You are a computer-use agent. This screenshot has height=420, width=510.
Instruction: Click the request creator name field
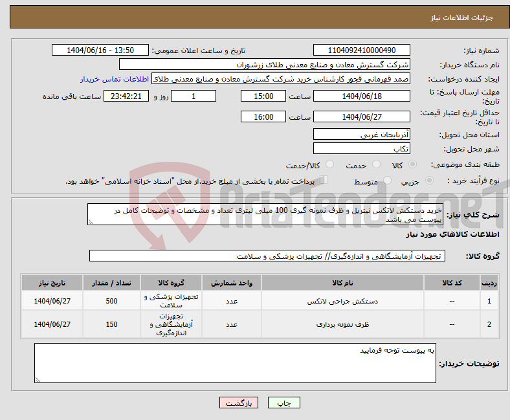281,79
